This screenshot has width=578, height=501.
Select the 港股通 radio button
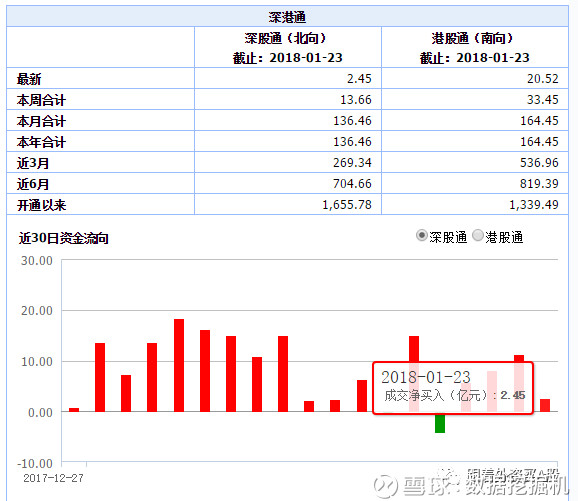tap(478, 236)
